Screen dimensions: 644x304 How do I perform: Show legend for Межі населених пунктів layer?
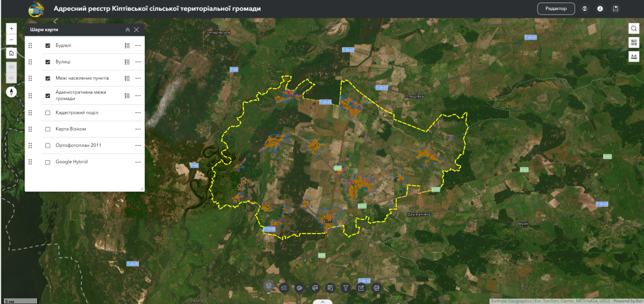(x=127, y=79)
